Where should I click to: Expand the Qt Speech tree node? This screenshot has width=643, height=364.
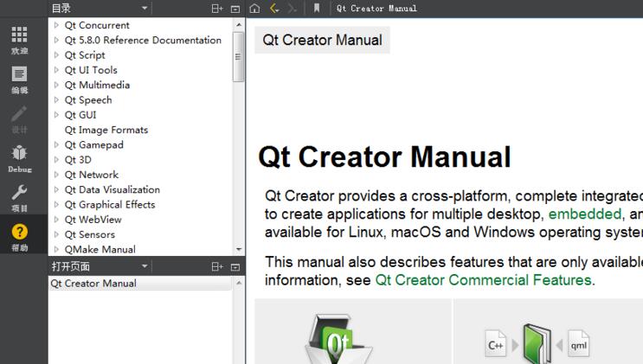56,100
